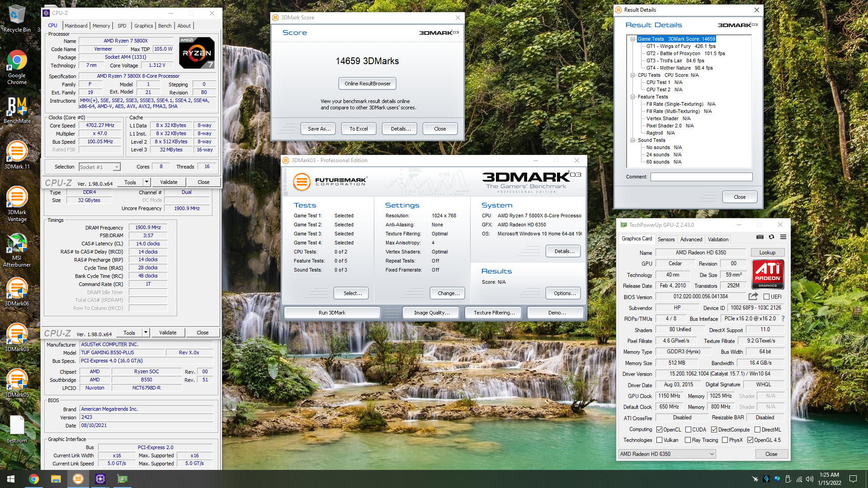Click the Texture Filtering… button
Viewport: 868px width, 488px height.
(x=494, y=313)
